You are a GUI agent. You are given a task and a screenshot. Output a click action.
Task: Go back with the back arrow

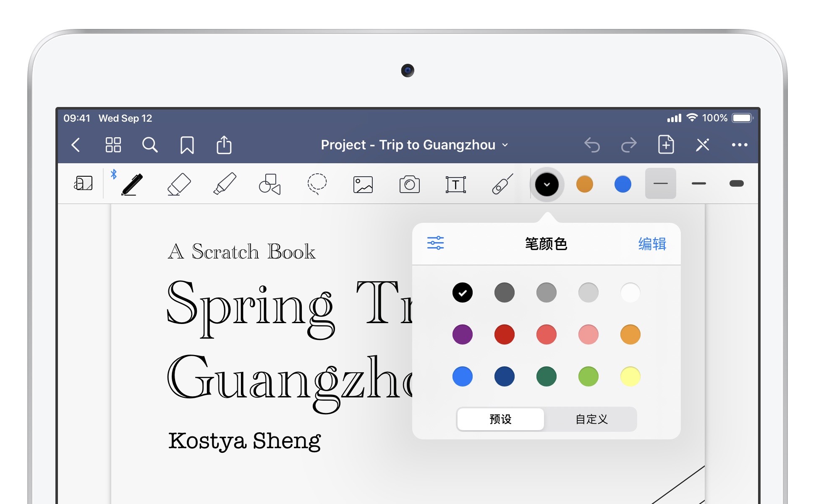(x=76, y=145)
